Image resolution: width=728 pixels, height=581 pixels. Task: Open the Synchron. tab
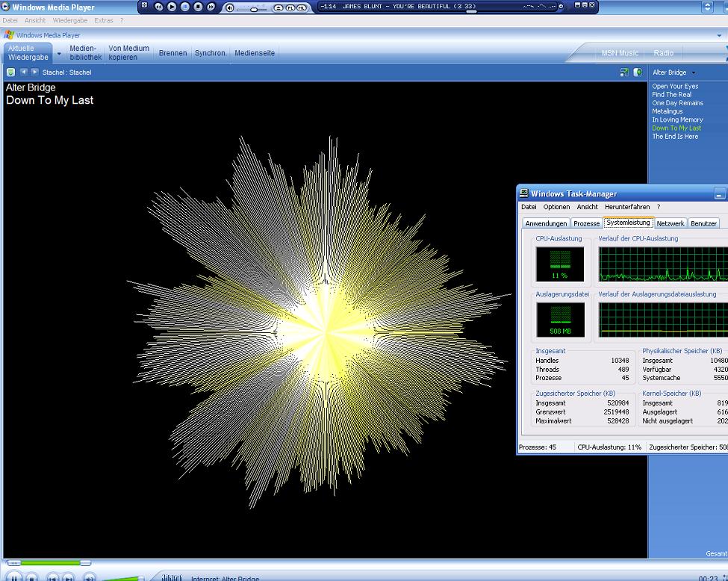click(211, 53)
